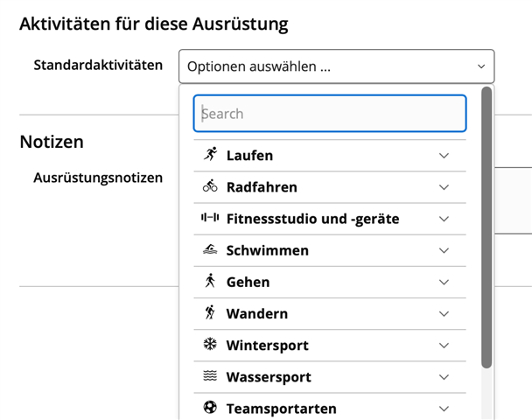Image resolution: width=532 pixels, height=420 pixels.
Task: Click the swimmer icon beside Schwimmen
Action: pyautogui.click(x=210, y=250)
